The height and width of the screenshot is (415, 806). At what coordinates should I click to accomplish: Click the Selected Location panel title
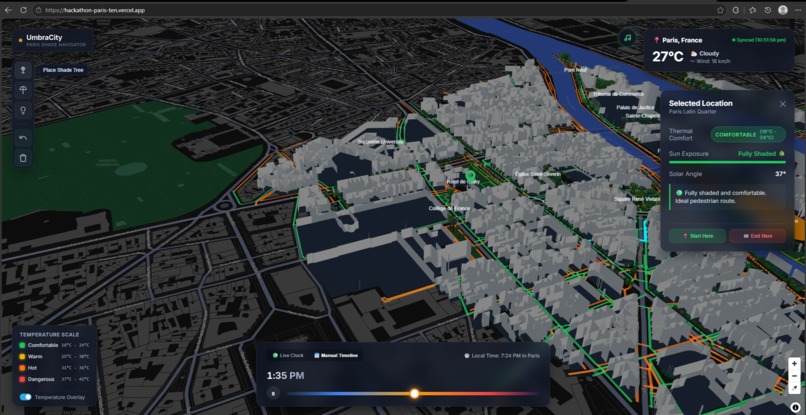click(701, 103)
